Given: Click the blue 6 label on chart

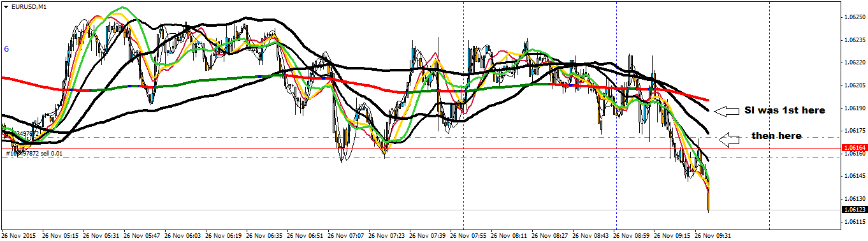Looking at the screenshot, I should (x=6, y=48).
